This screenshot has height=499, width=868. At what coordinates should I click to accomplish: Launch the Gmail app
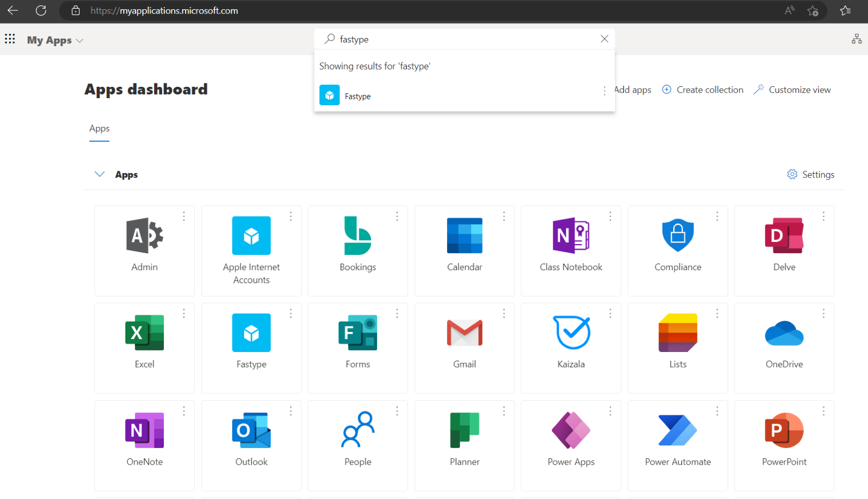coord(464,348)
